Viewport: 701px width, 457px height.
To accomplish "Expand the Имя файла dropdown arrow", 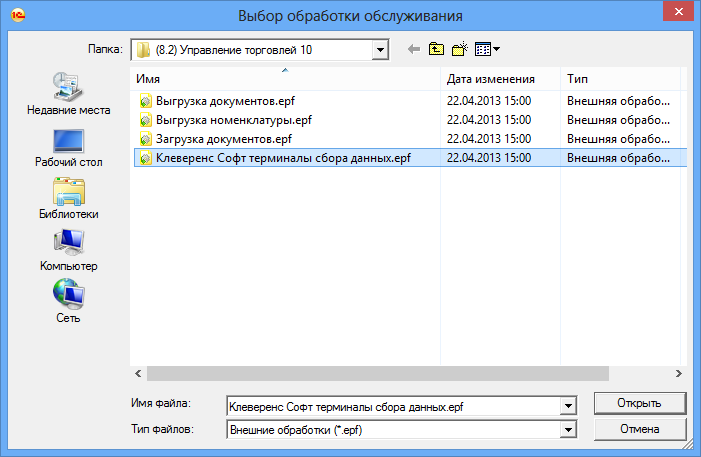I will (x=568, y=406).
